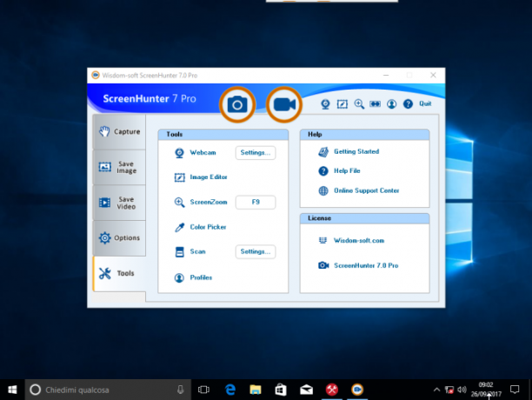The image size is (532, 400).
Task: Open Task View on the taskbar
Action: pyautogui.click(x=203, y=390)
